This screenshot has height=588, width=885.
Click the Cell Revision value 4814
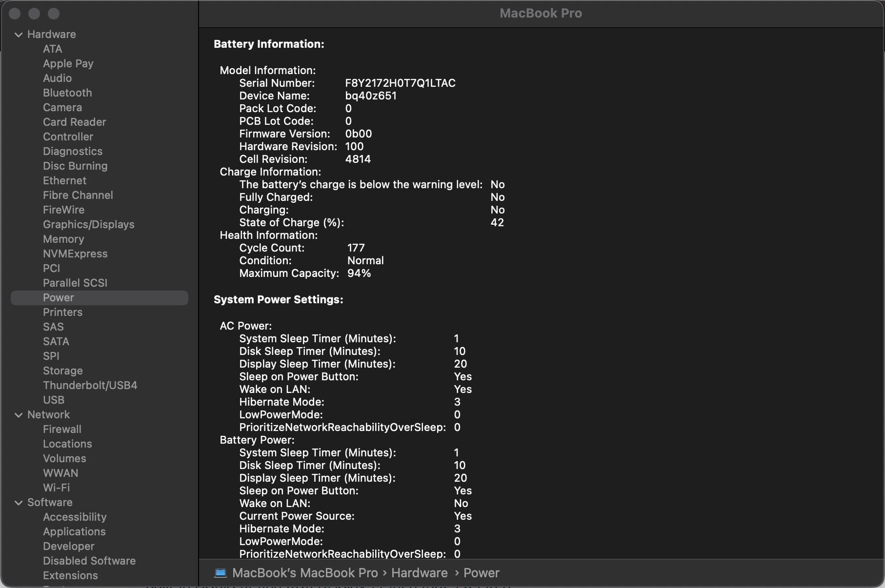coord(358,159)
